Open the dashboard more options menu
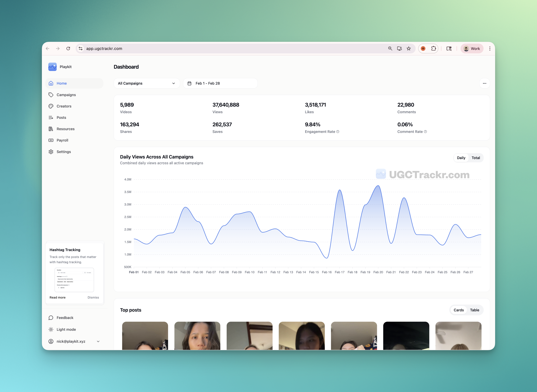The width and height of the screenshot is (537, 392). point(485,83)
